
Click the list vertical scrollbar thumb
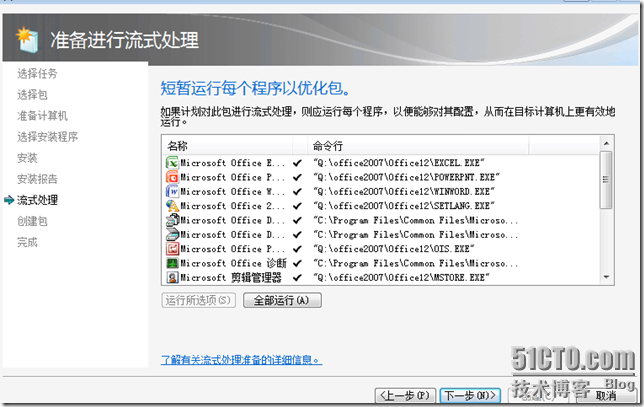tap(606, 180)
